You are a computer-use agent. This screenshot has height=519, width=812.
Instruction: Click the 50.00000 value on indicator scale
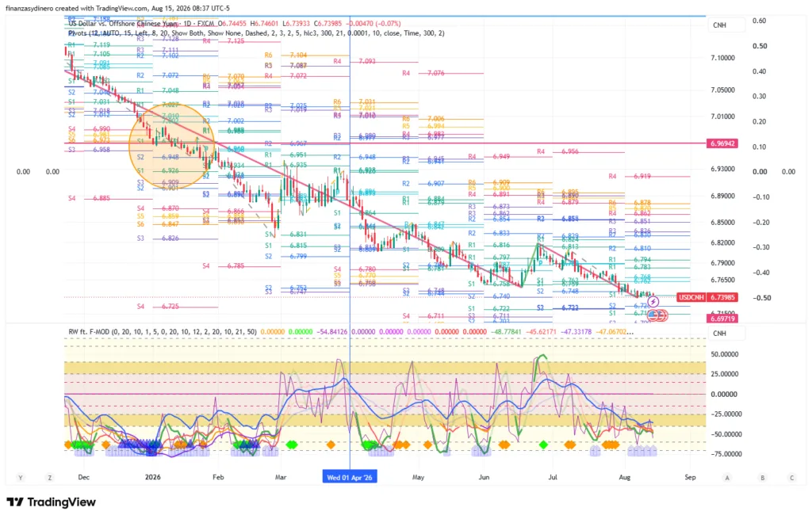724,354
